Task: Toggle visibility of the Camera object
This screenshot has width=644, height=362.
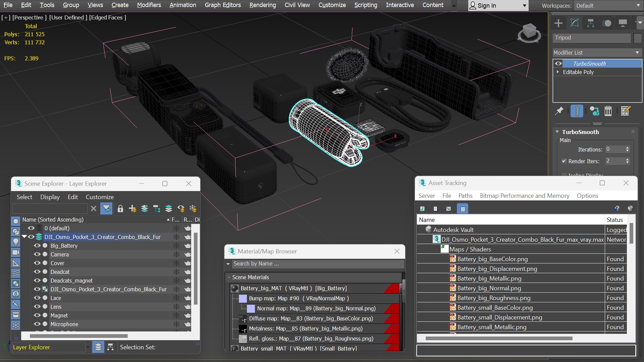Action: [37, 254]
